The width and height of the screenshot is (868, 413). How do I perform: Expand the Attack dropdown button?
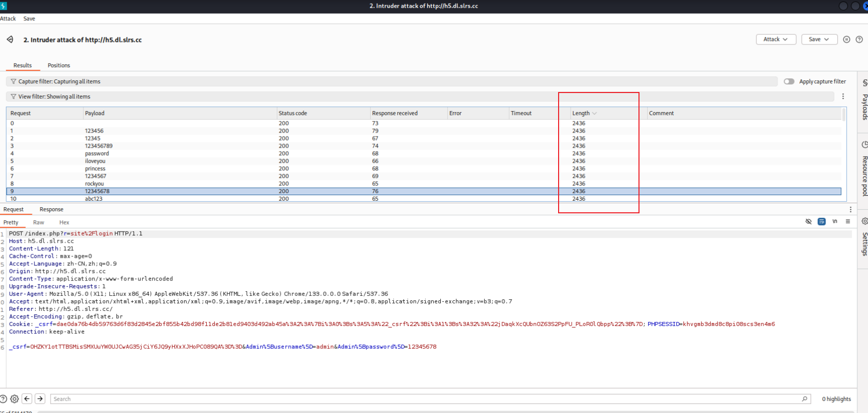click(x=775, y=39)
